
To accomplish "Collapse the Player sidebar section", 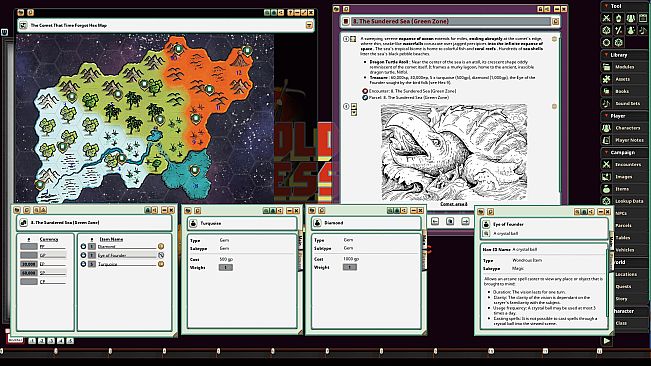I will [607, 116].
